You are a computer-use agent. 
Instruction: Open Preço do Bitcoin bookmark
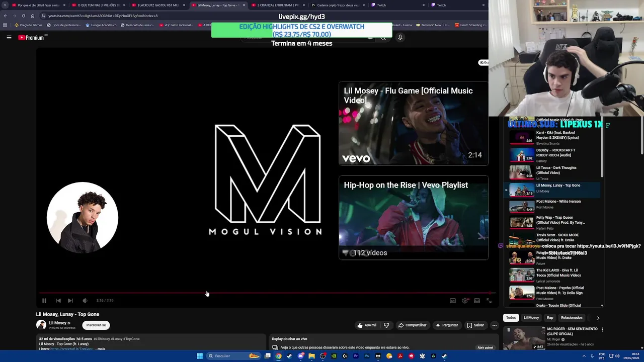28,25
